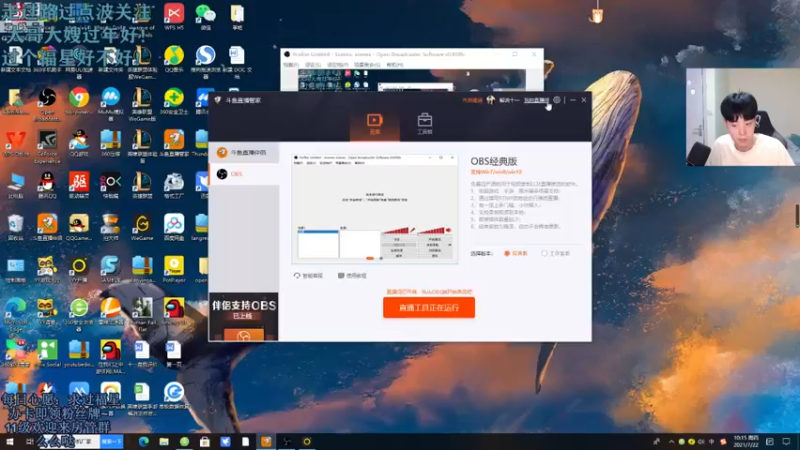800x450 pixels.
Task: Click the user avatar in Douyu title bar
Action: (x=490, y=100)
